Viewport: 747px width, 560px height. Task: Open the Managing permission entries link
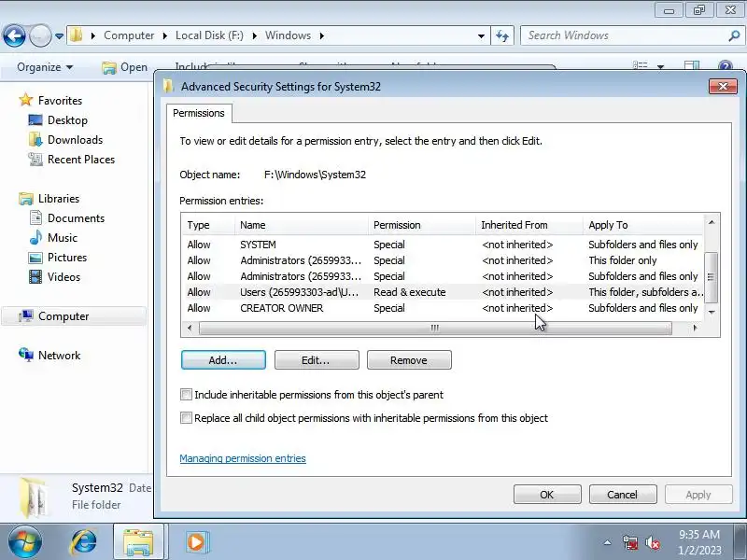(243, 458)
